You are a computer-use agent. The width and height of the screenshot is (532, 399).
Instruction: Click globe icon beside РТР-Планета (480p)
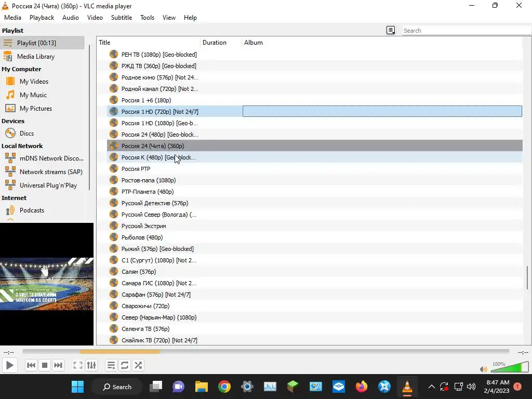point(114,191)
